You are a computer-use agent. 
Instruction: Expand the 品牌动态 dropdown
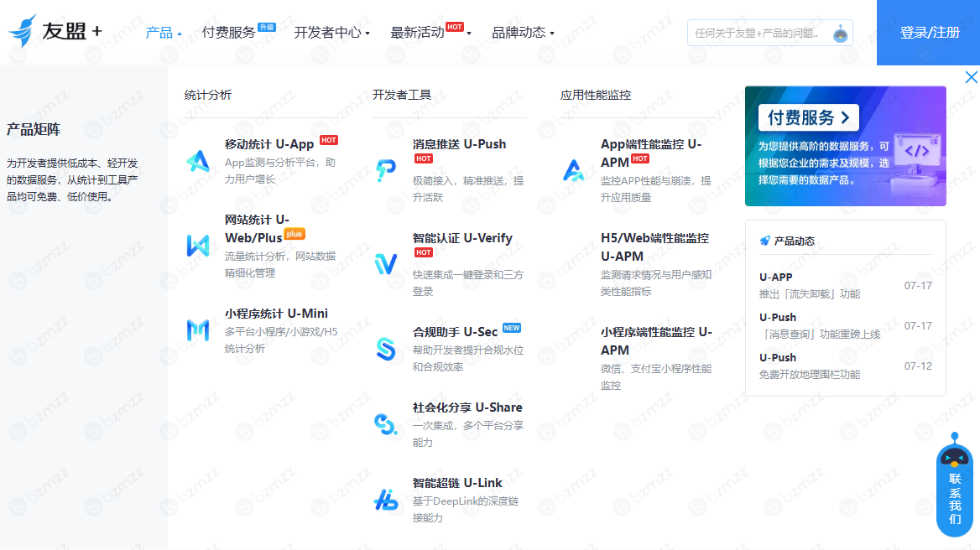pyautogui.click(x=523, y=33)
